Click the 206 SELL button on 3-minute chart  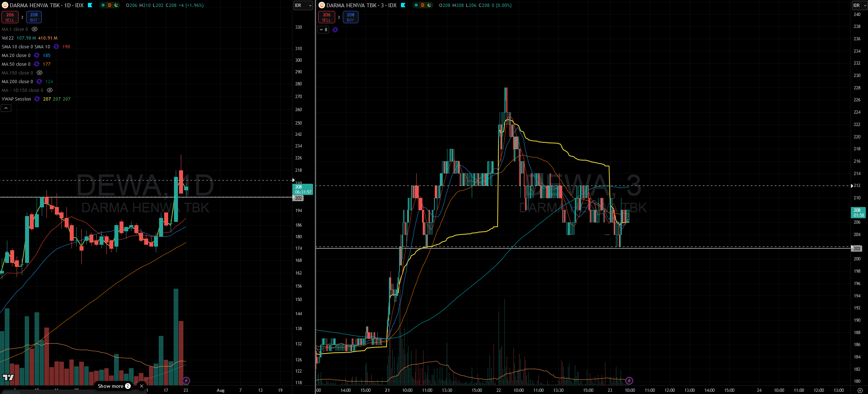pyautogui.click(x=326, y=17)
